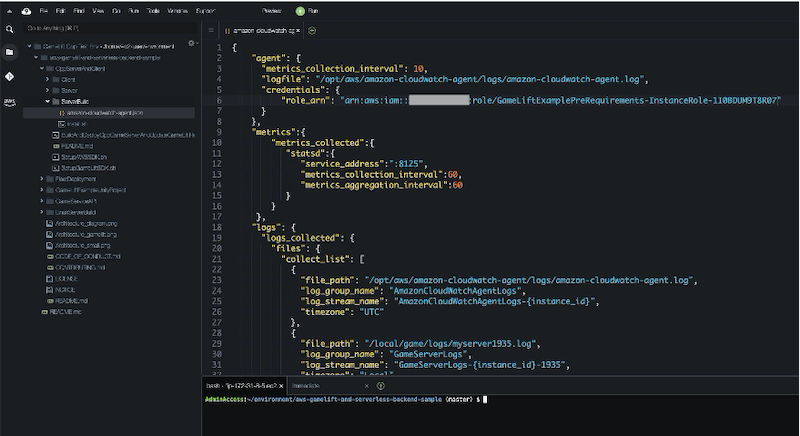
Task: Collapse the menu bar with the up arrow
Action: 9,11
